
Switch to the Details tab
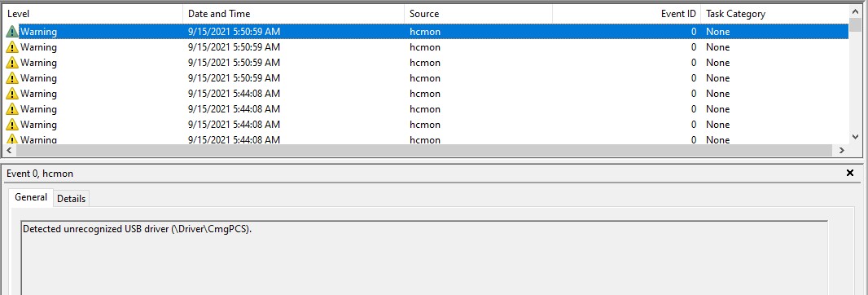72,198
